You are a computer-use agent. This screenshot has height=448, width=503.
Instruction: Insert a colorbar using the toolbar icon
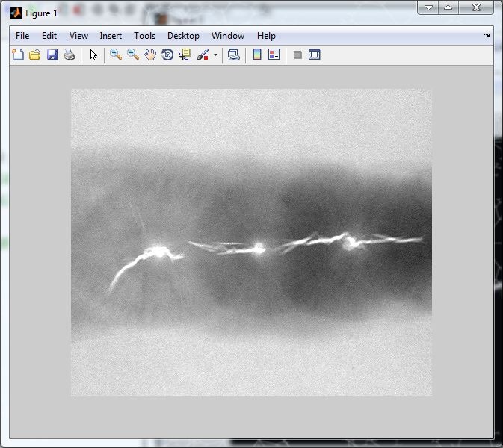257,55
